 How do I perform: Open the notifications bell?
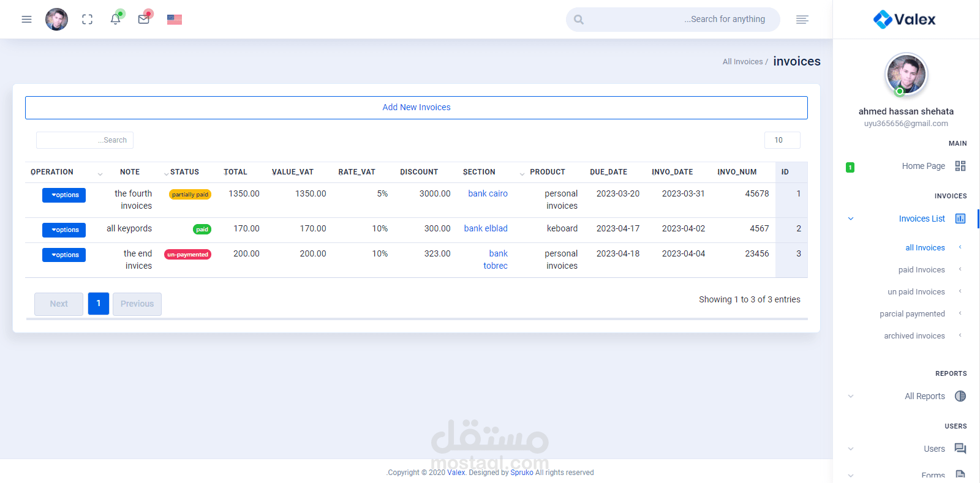point(115,19)
